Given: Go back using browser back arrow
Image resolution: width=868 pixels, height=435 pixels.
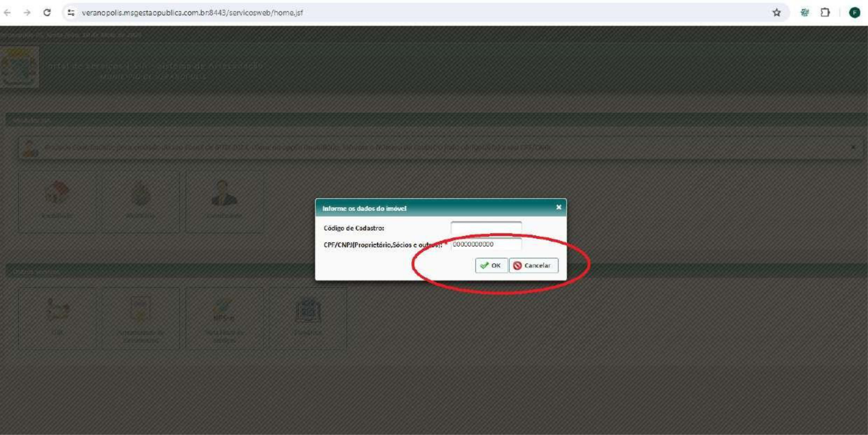Looking at the screenshot, I should (8, 13).
